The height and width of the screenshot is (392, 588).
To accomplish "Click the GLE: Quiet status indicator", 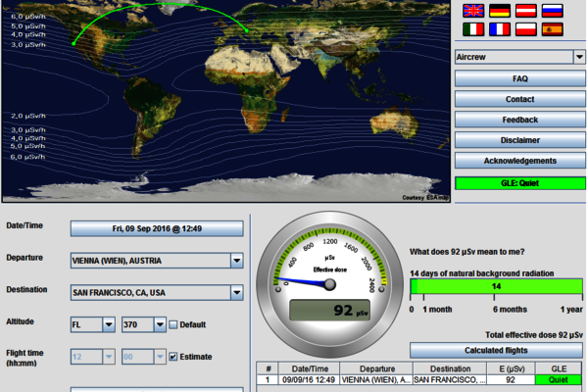I will coord(520,183).
